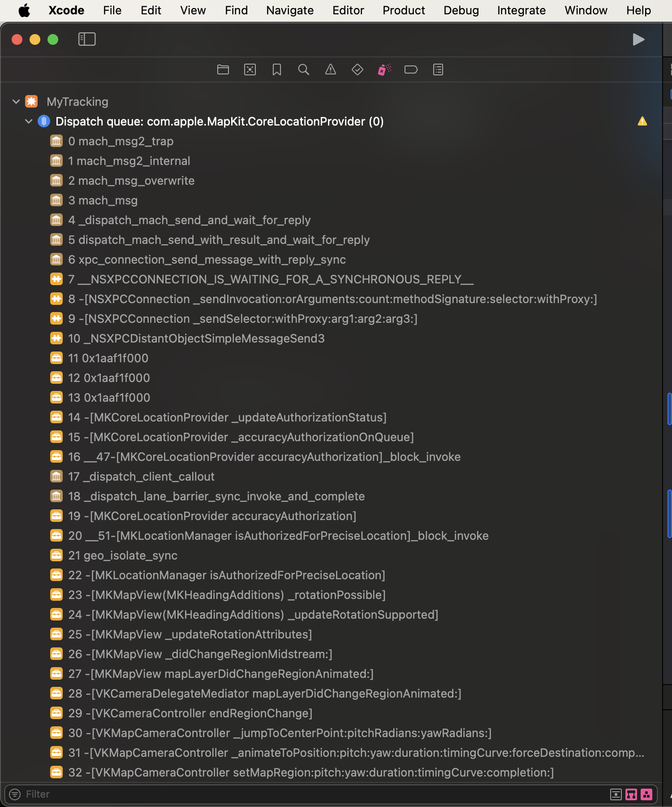Toggle the pink call stack filter button
Viewport: 672px width, 807px height.
tap(631, 794)
